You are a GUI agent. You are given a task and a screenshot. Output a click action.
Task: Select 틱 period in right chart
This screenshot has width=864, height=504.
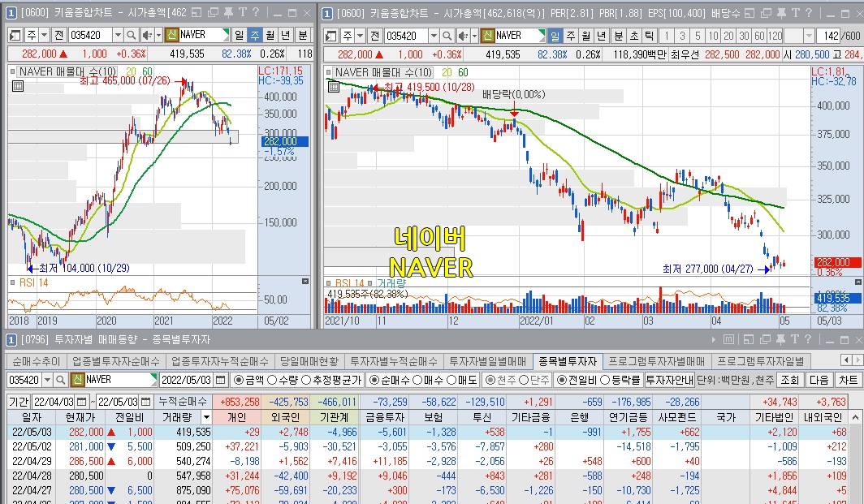(649, 36)
